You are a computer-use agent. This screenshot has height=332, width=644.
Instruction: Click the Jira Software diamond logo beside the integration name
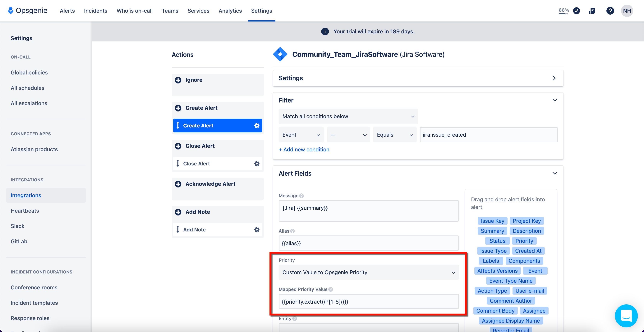pyautogui.click(x=280, y=54)
